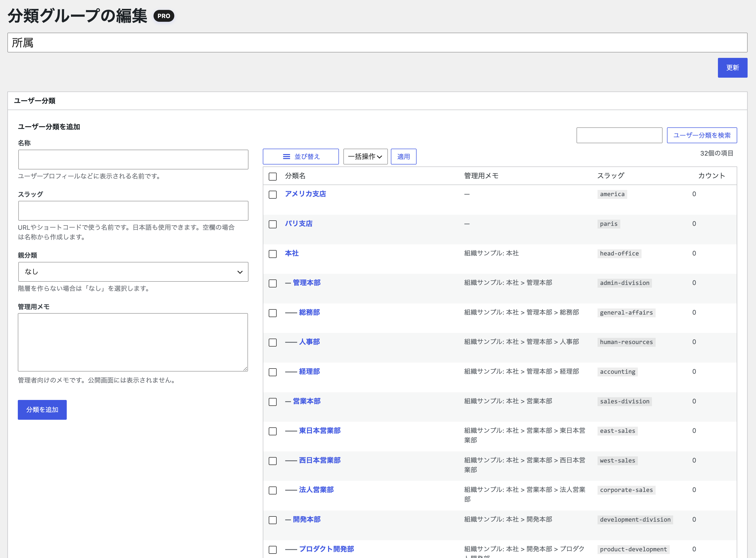Viewport: 756px width, 558px height.
Task: Check the 本社 row checkbox
Action: coord(273,254)
